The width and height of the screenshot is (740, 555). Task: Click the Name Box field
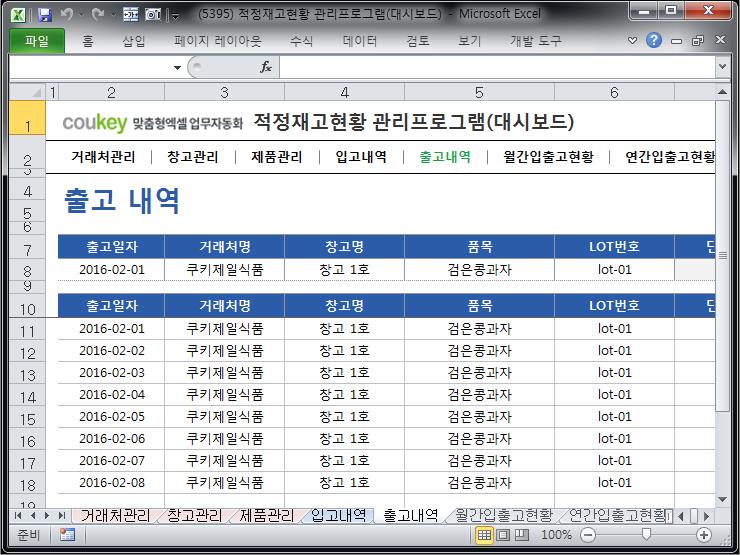pyautogui.click(x=91, y=67)
